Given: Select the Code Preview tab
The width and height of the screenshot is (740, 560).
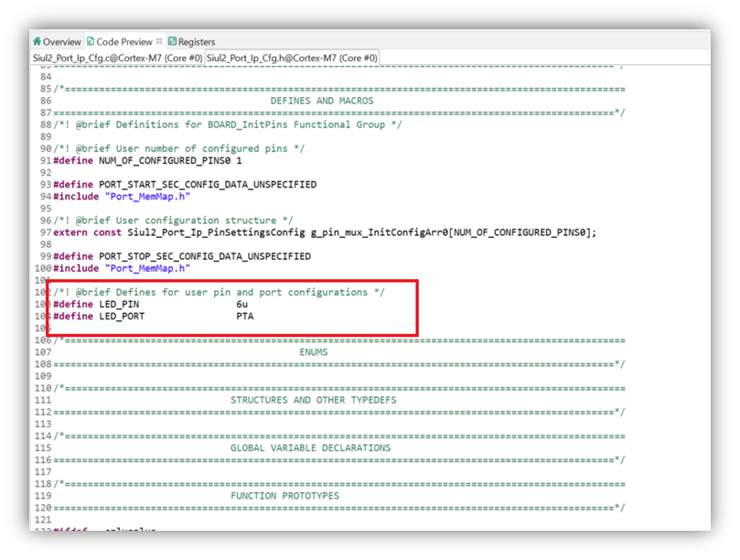Looking at the screenshot, I should point(124,42).
